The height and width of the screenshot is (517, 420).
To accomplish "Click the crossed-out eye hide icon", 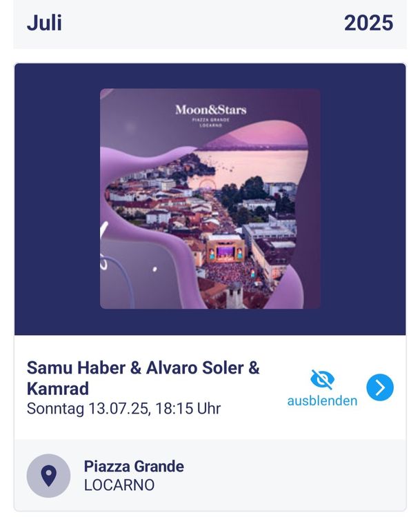I will (322, 380).
